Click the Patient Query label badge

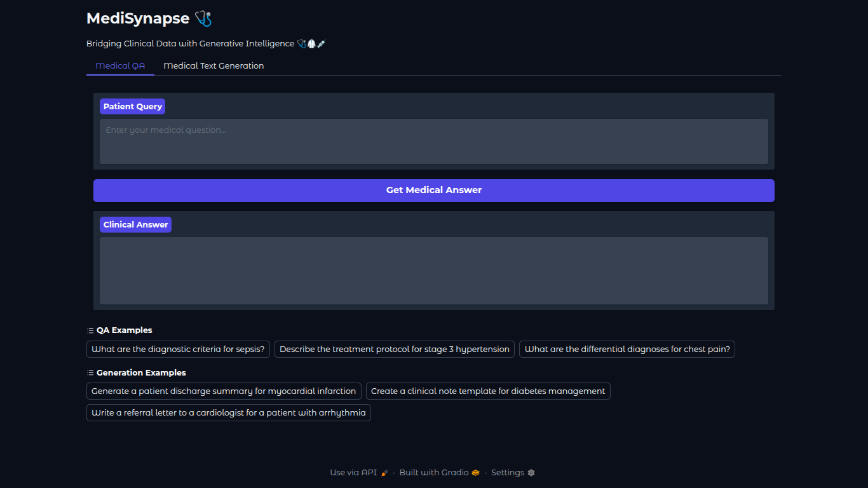[132, 107]
